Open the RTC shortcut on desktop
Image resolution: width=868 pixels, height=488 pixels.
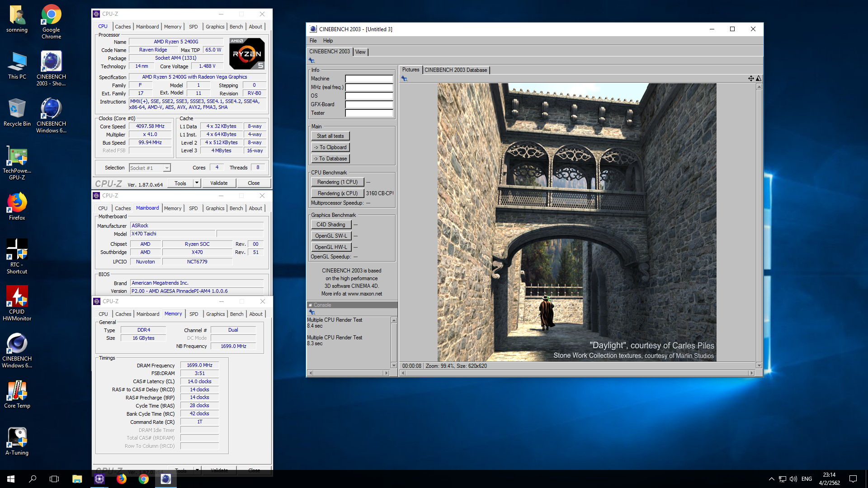pos(17,257)
